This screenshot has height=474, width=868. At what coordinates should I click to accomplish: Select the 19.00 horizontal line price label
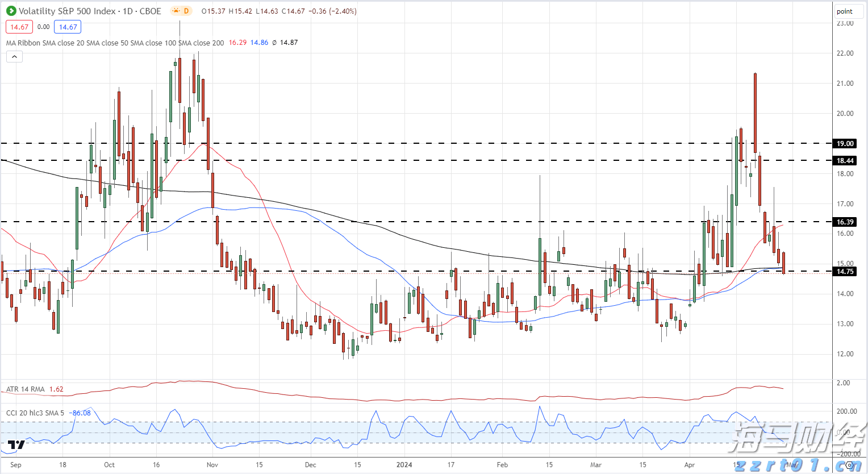tap(845, 144)
